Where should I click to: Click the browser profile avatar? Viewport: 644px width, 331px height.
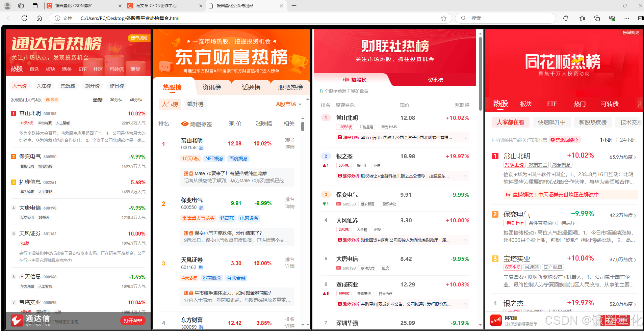(x=7, y=6)
